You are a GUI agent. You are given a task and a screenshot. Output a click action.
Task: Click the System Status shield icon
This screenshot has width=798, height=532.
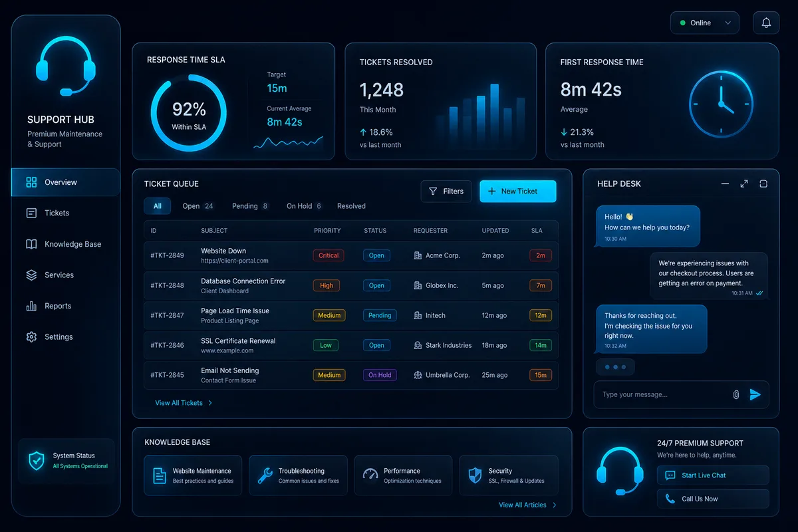pos(37,460)
